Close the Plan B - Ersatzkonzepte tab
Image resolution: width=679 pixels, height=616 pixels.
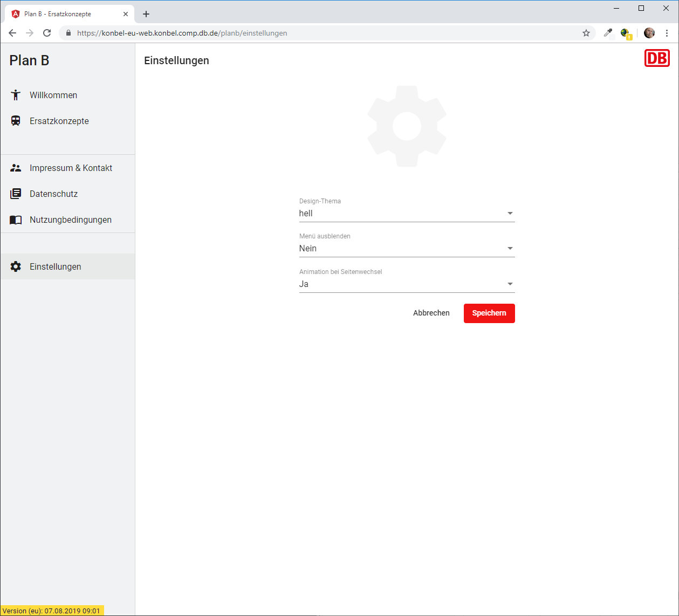[x=126, y=14]
